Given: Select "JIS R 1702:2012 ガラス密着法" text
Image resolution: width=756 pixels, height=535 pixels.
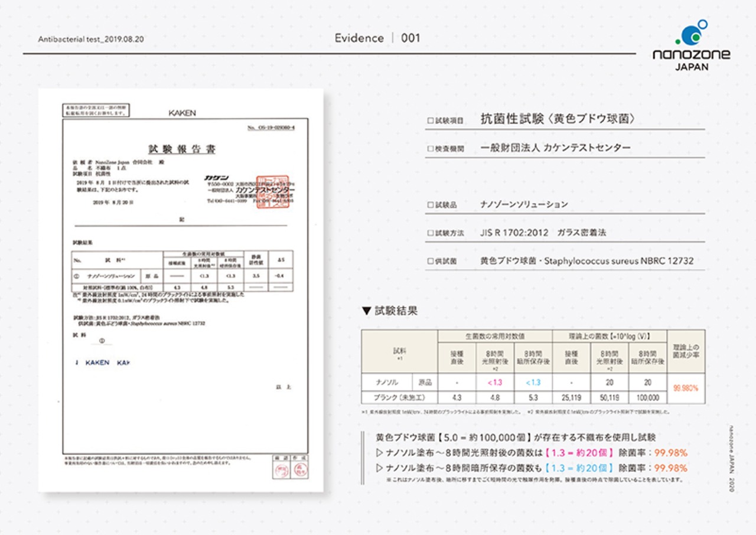Looking at the screenshot, I should pyautogui.click(x=543, y=233).
